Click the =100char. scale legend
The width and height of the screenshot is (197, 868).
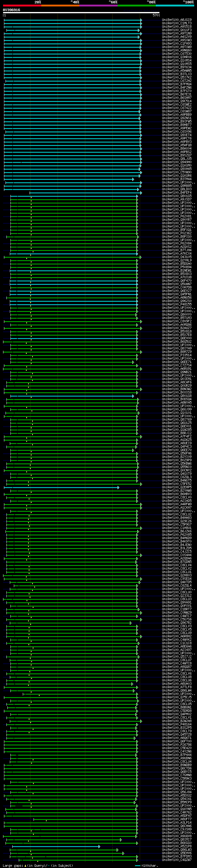146,865
